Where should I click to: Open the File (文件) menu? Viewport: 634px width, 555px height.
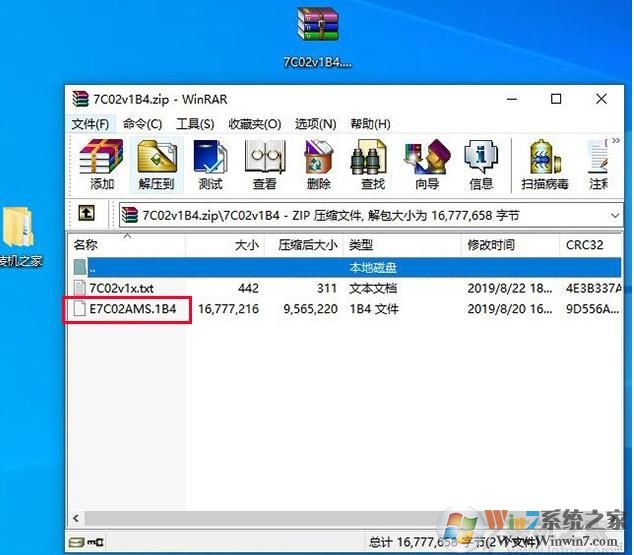90,124
